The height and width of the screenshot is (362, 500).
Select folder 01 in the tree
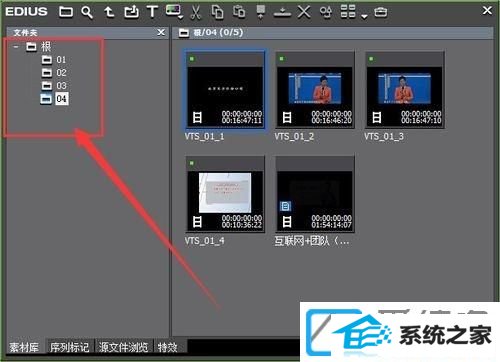click(x=61, y=60)
